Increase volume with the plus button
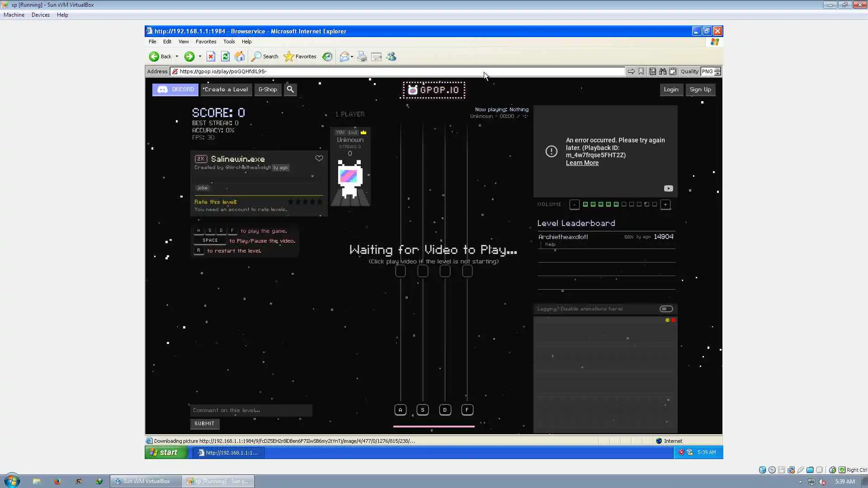 tap(665, 205)
